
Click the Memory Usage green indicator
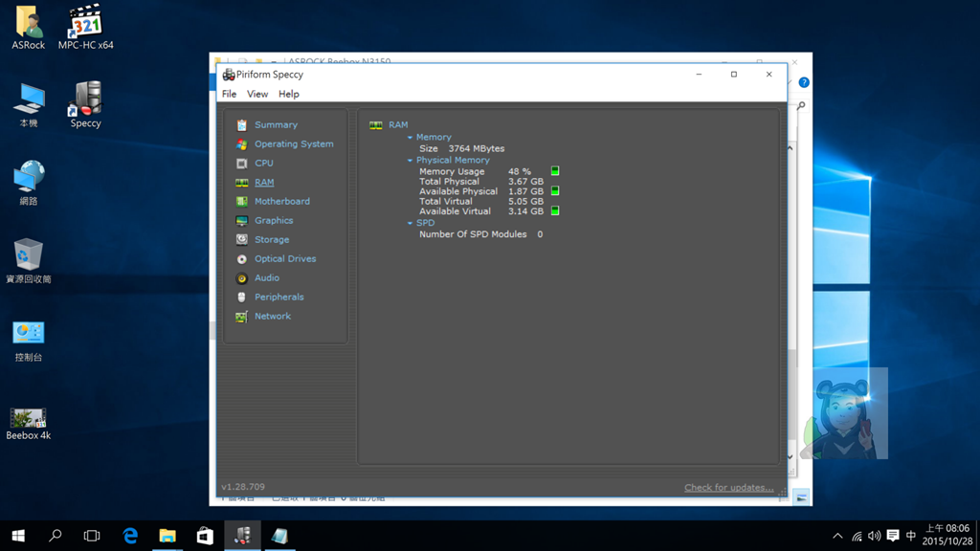pyautogui.click(x=555, y=171)
